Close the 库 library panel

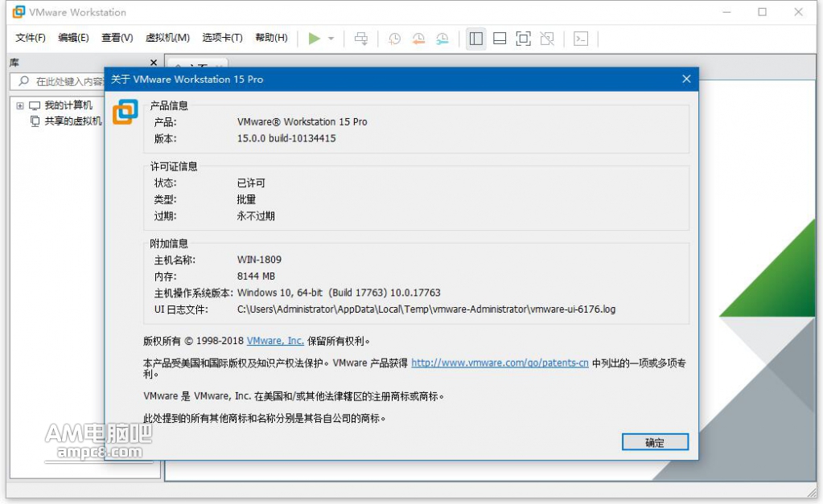(154, 63)
